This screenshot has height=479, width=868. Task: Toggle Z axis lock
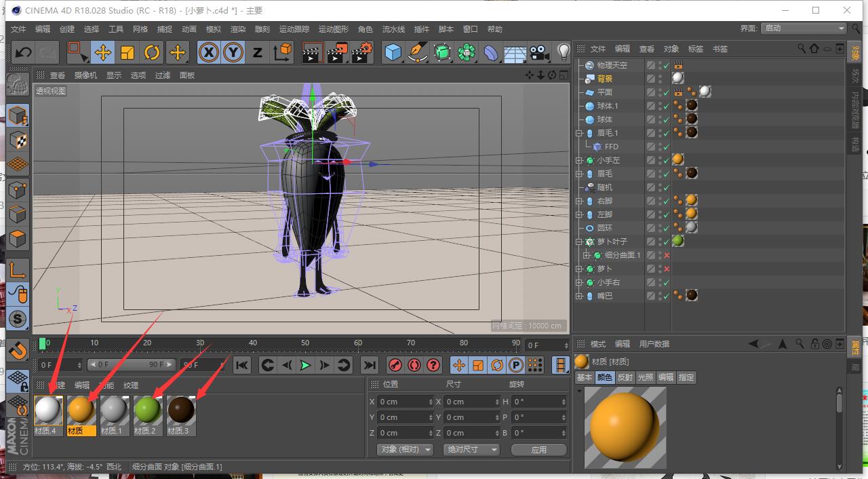257,52
